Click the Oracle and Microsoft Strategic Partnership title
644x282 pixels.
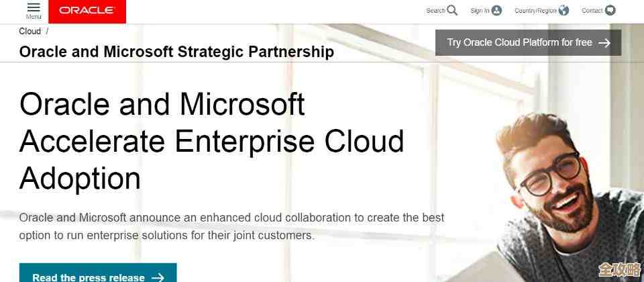tap(176, 51)
